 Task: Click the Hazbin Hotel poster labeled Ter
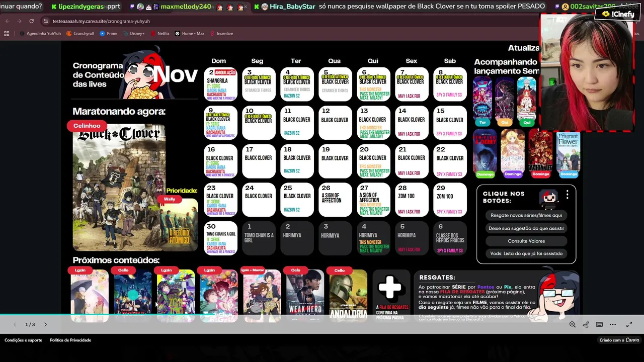482,99
